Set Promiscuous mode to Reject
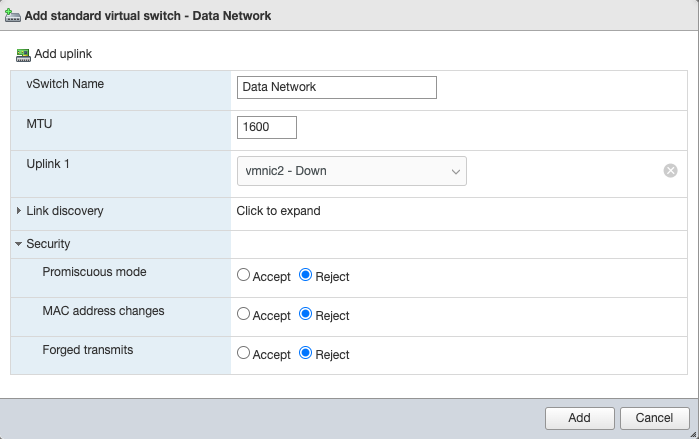Viewport: 699px width, 439px height. pos(306,276)
